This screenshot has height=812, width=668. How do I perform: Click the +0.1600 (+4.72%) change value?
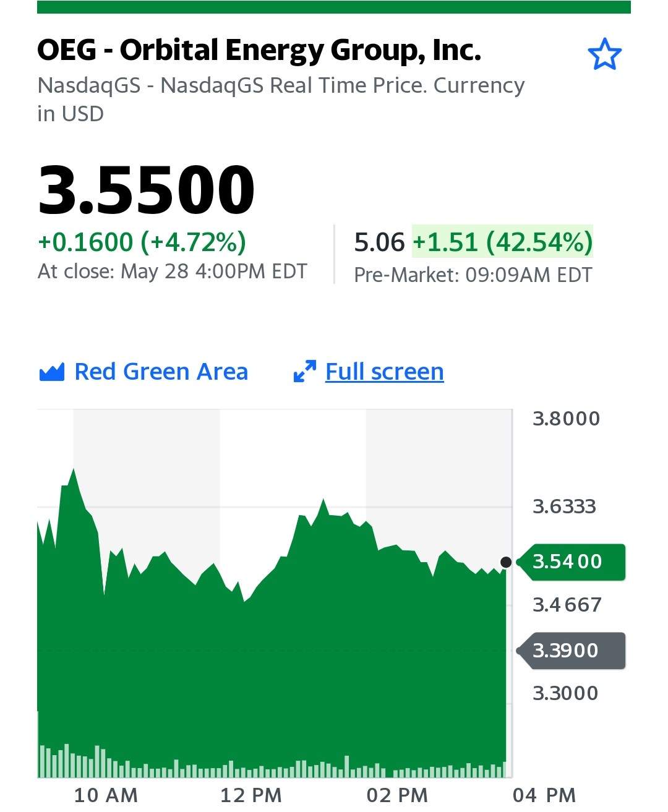tap(142, 242)
